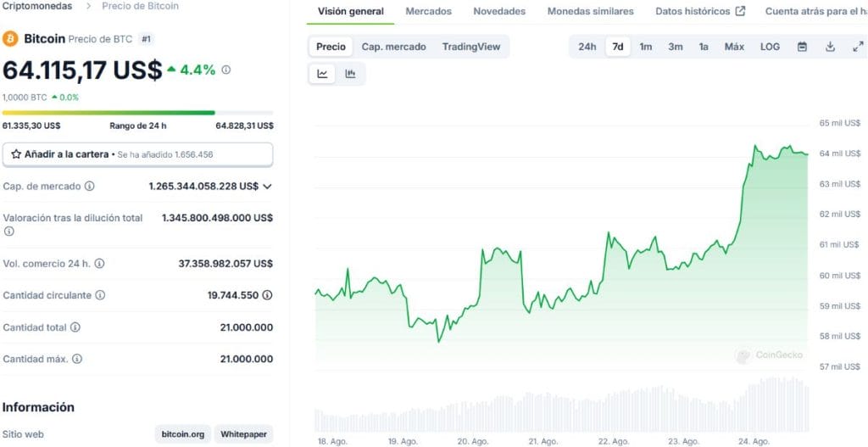Viewport: 868px width, 447px height.
Task: Switch to candlestick chart view icon
Action: (x=350, y=74)
